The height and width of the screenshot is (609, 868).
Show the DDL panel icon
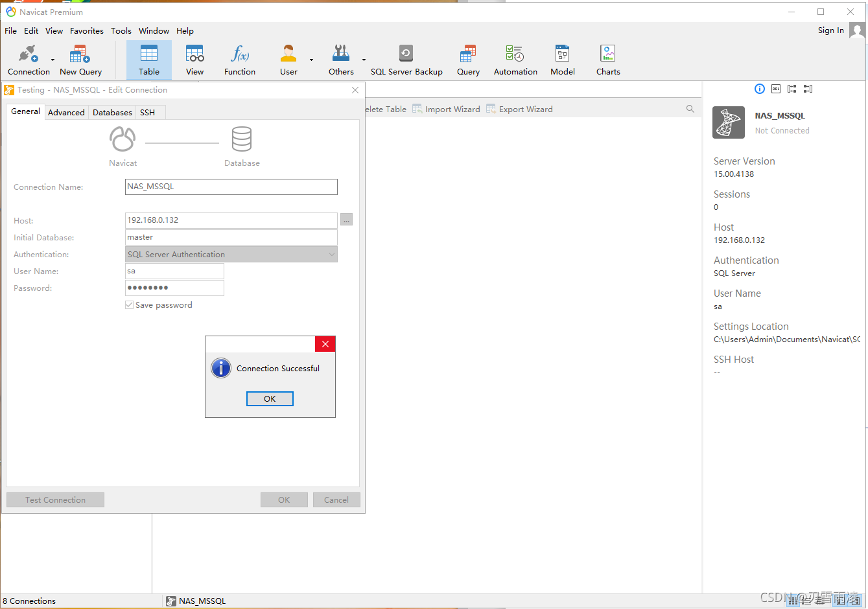[x=776, y=89]
